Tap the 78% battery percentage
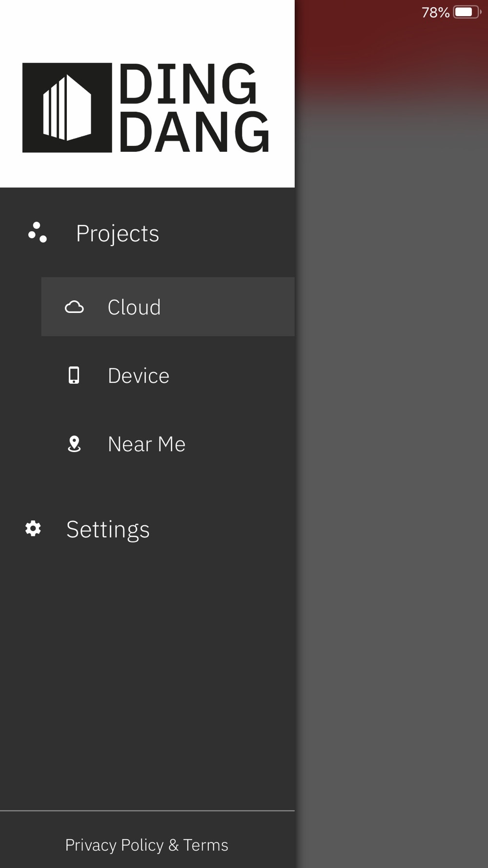488x868 pixels. (x=435, y=12)
